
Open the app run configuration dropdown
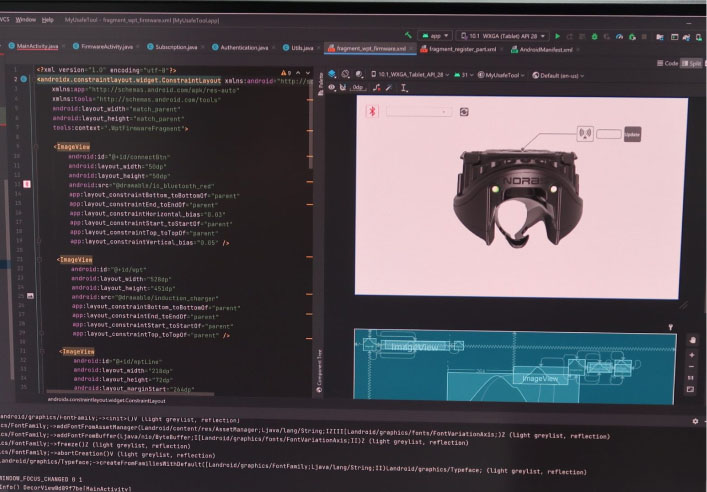click(x=435, y=36)
